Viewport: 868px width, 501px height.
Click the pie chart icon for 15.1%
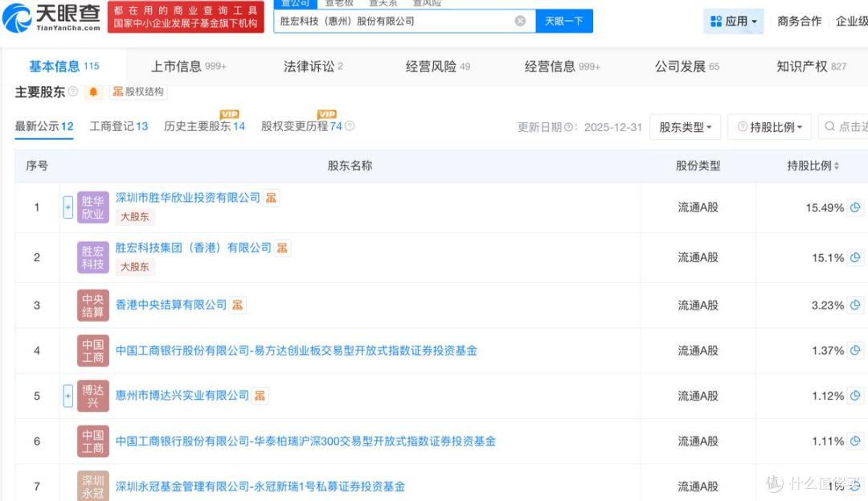(855, 257)
